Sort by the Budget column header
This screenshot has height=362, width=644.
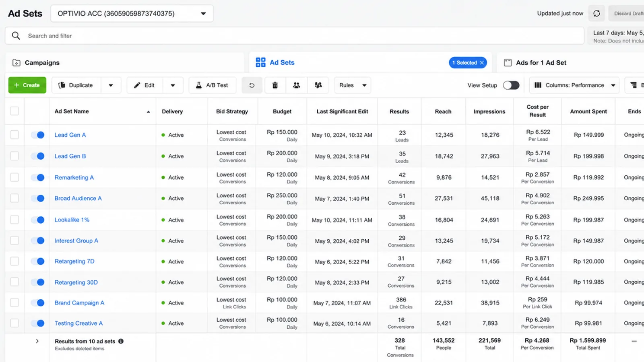[x=282, y=111]
